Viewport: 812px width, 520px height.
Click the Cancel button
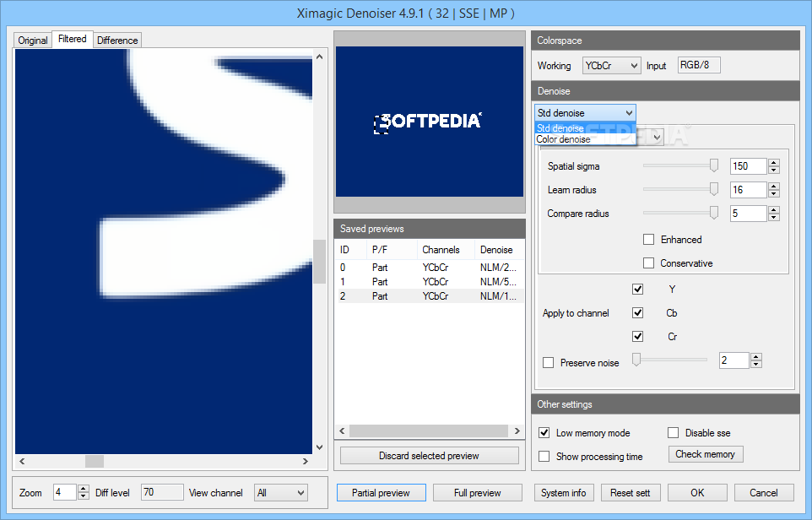(764, 492)
